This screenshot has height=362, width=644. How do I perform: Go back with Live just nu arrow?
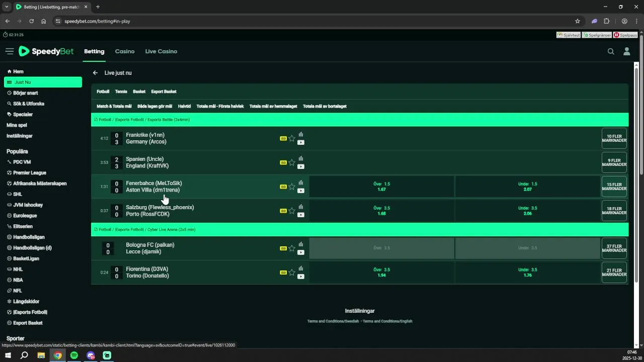[x=95, y=73]
